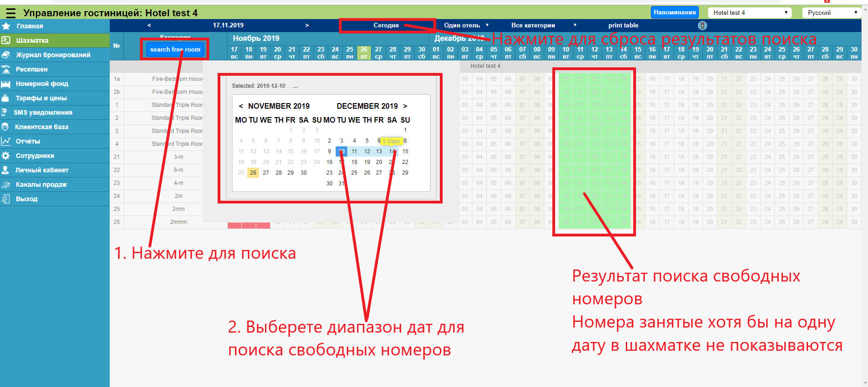
Task: Click the 17.11.2019 date field
Action: coord(228,25)
